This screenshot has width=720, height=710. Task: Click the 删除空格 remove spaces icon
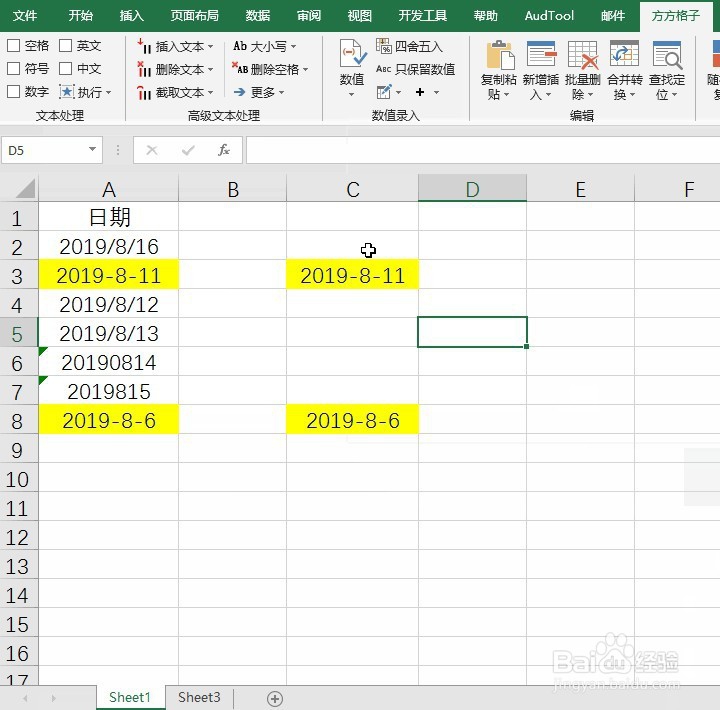(240, 69)
